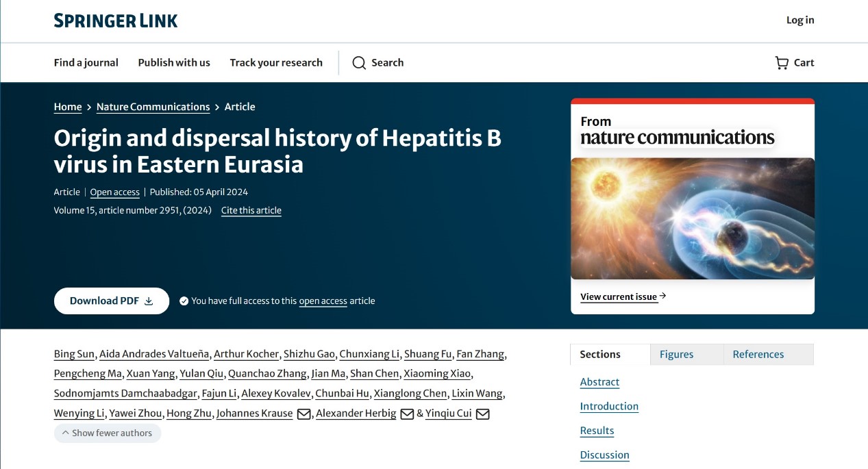Click the Springer Link logo
This screenshot has width=868, height=469.
pyautogui.click(x=116, y=21)
